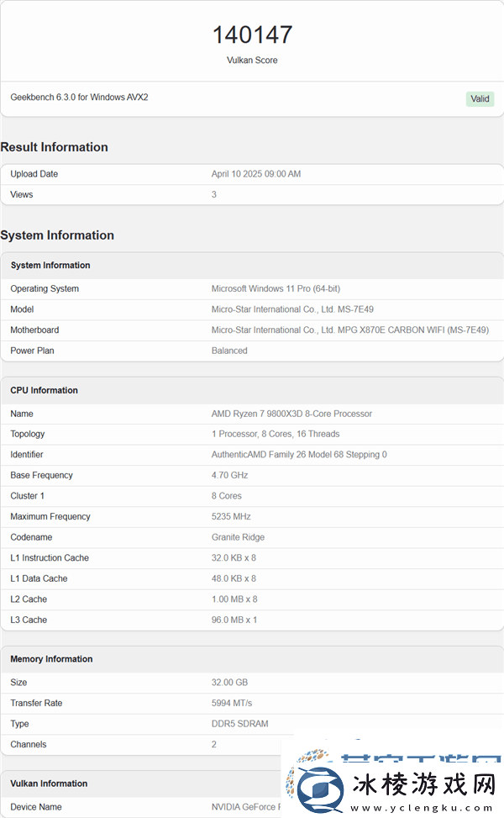Select the Vulkan Information section header
Viewport: 504px width, 818px height.
49,784
